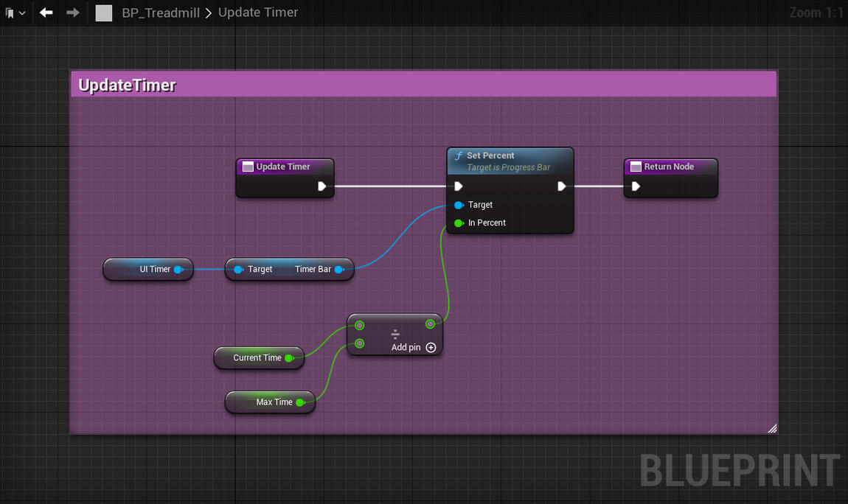This screenshot has height=504, width=848.
Task: Click the divide node result output pin
Action: [x=430, y=324]
